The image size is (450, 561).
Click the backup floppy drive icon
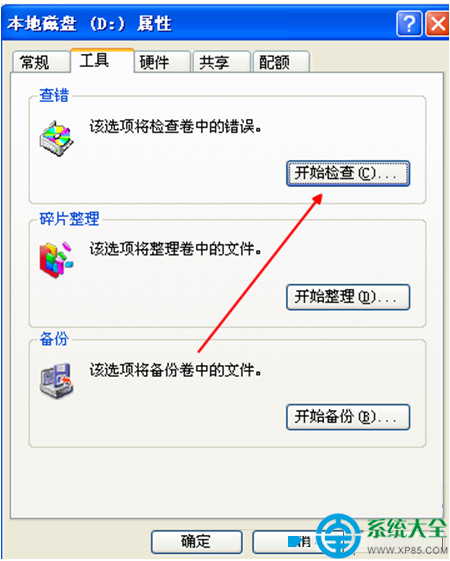click(57, 380)
